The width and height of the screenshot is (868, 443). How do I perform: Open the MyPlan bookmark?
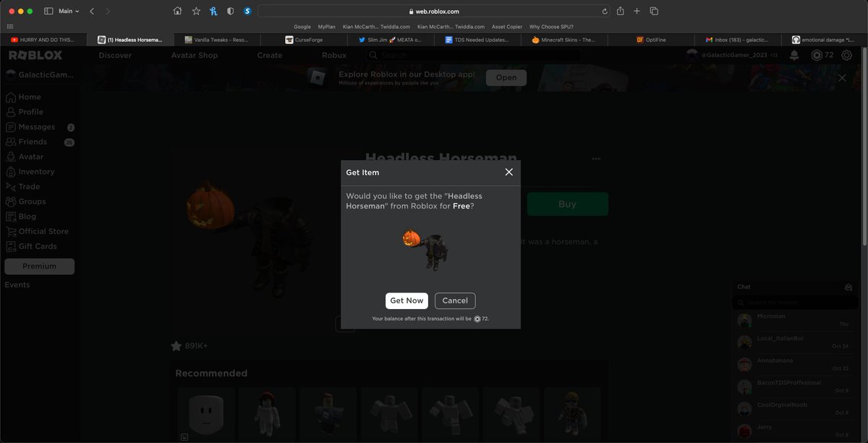[x=327, y=27]
